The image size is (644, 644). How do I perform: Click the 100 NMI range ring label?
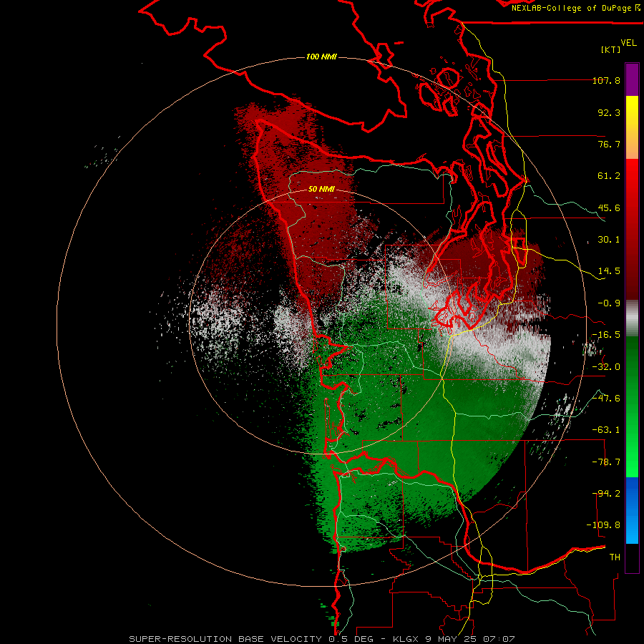pos(321,57)
